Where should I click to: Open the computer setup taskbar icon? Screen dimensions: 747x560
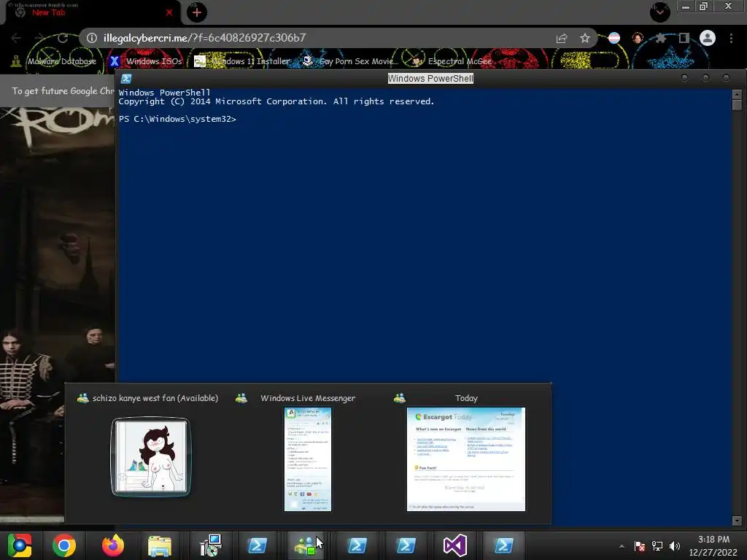(210, 545)
